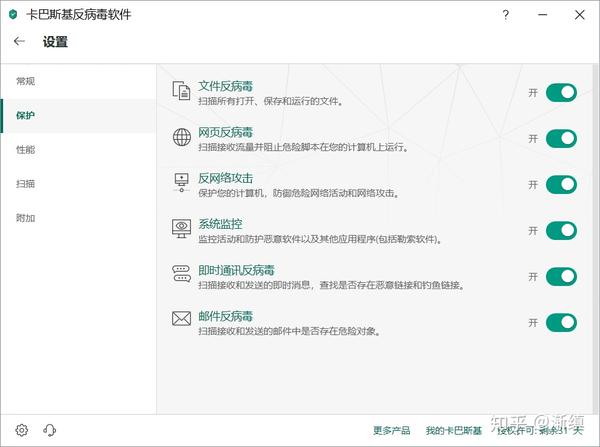Click the 系统监控 eye monitor icon

181,228
